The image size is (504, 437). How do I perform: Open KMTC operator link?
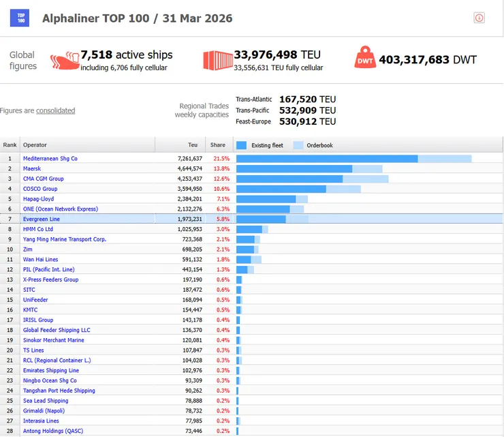(x=30, y=310)
